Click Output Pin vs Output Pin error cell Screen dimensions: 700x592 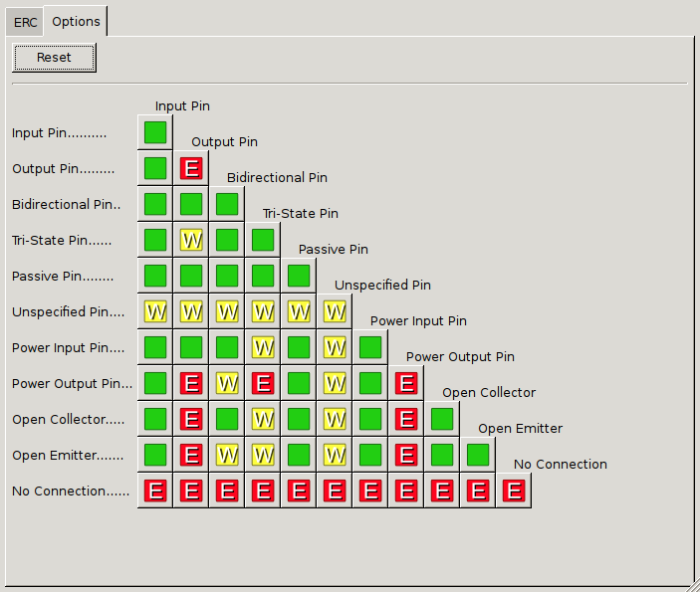(191, 168)
